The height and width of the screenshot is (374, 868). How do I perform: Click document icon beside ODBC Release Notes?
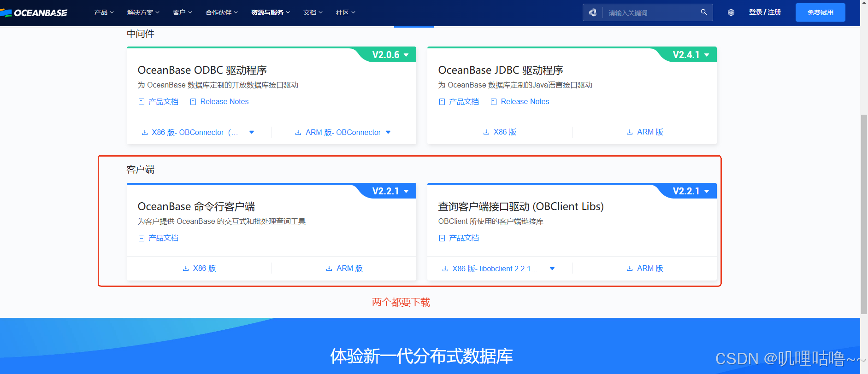(x=193, y=102)
